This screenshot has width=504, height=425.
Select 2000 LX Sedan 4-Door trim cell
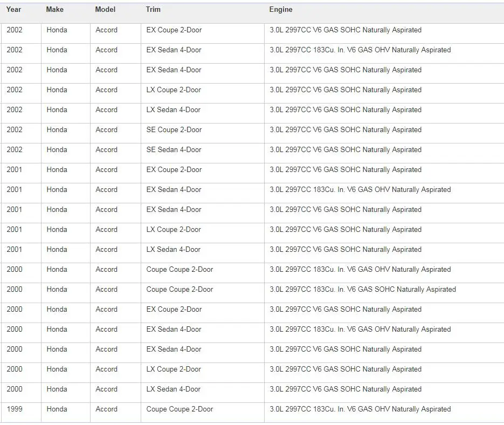203,393
